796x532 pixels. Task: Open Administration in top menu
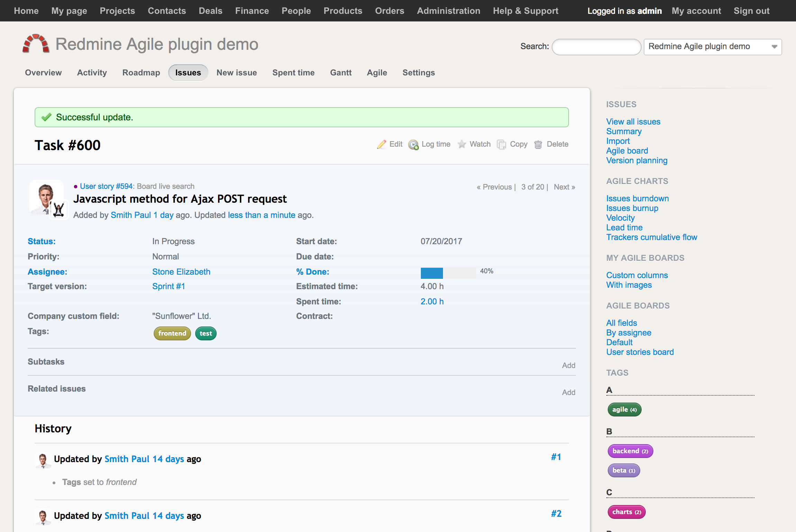coord(448,11)
